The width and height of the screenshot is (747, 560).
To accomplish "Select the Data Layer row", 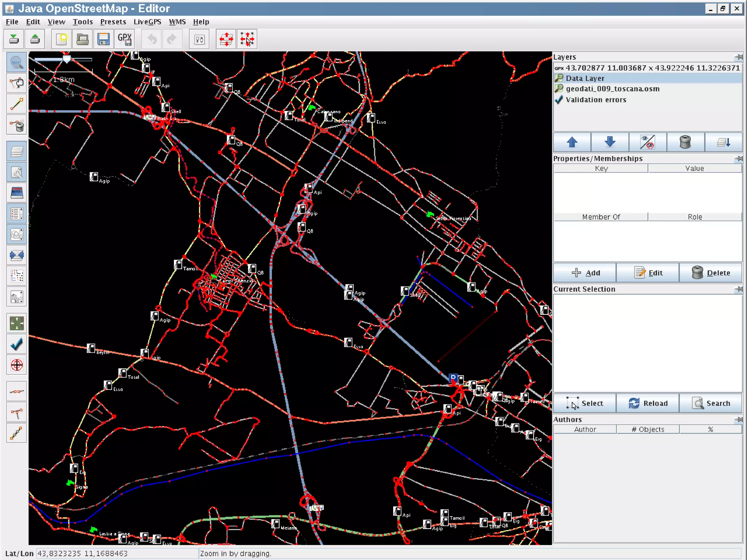I will (648, 78).
